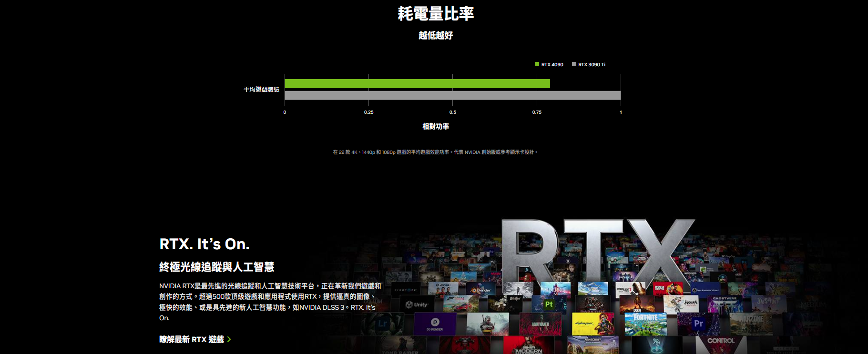
Task: Click the Unity logo tile
Action: coord(417,304)
